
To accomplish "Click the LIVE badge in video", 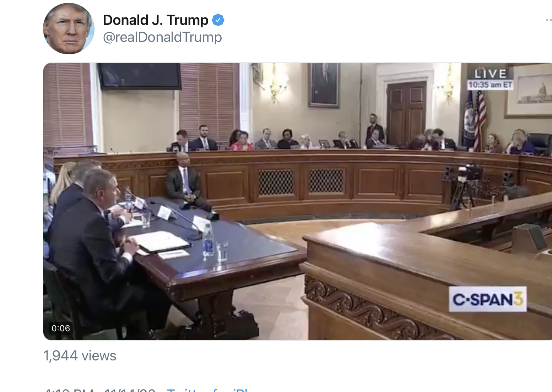I will (491, 73).
